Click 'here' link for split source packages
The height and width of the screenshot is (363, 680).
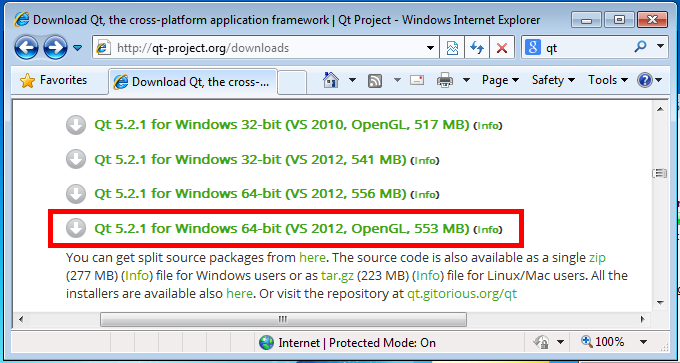(x=312, y=258)
